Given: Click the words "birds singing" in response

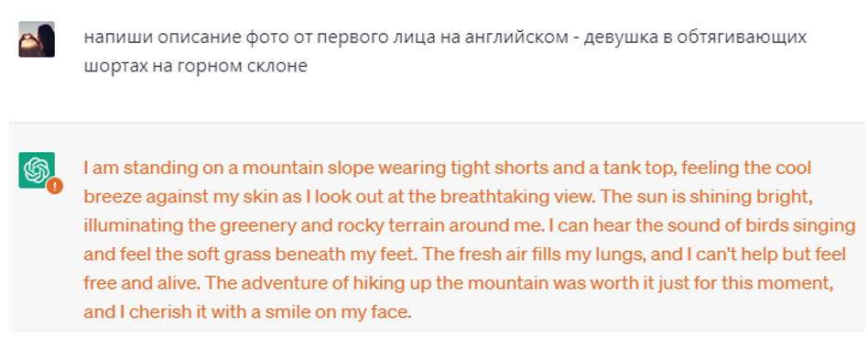Looking at the screenshot, I should tap(800, 227).
